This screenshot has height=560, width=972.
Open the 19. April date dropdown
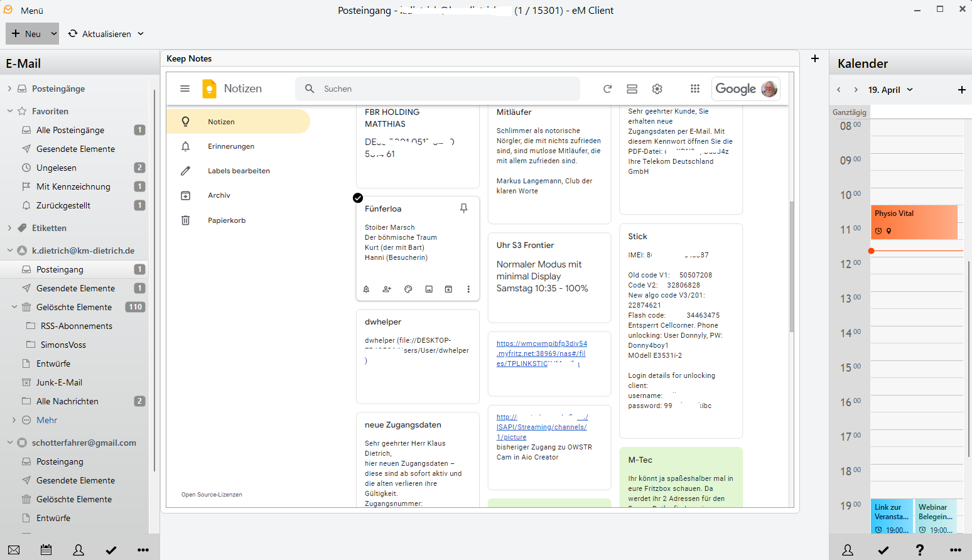(x=890, y=90)
